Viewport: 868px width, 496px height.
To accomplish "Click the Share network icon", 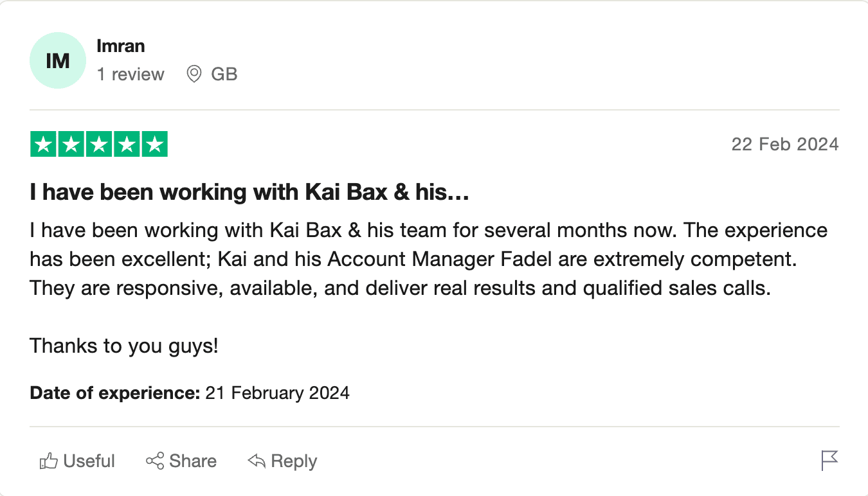I will click(154, 461).
